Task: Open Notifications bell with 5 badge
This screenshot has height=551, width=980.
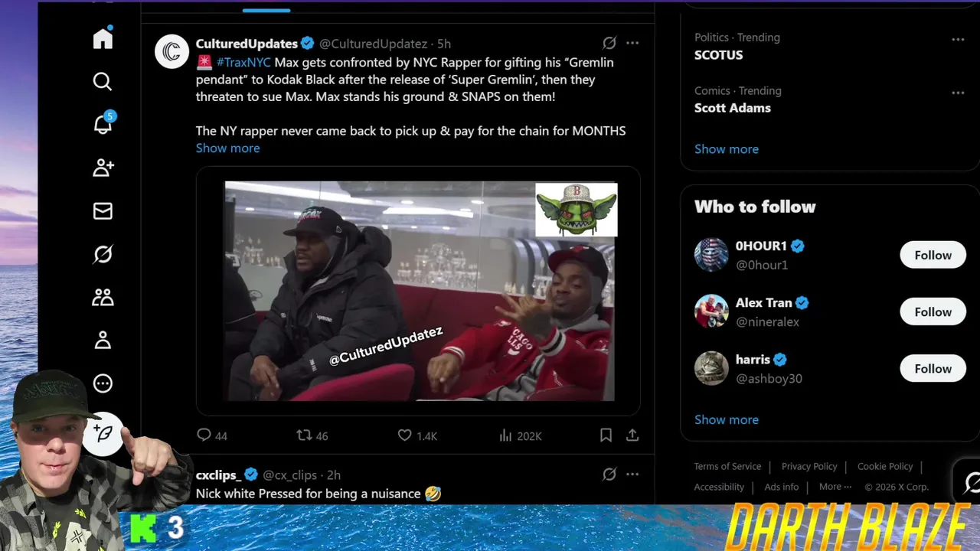Action: 103,124
